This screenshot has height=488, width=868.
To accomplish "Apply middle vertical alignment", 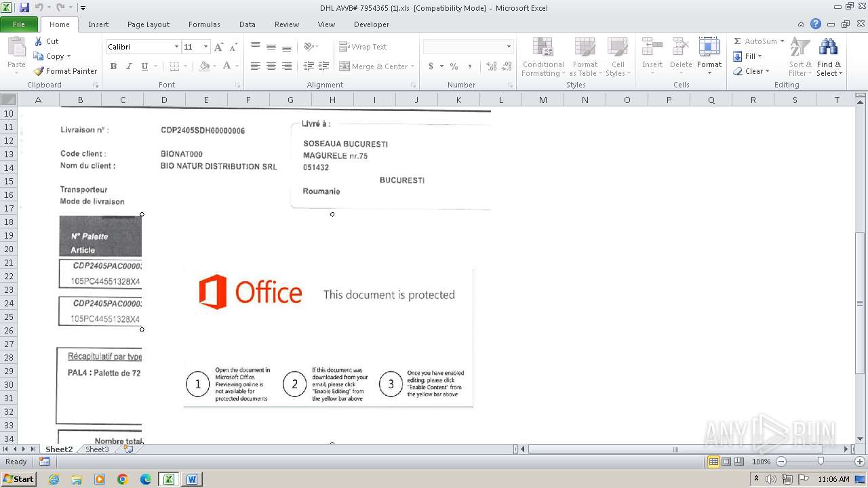I will (271, 47).
